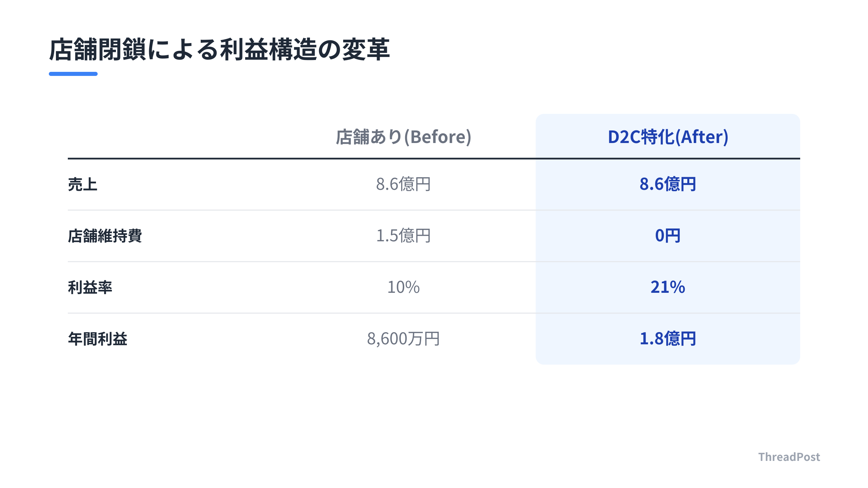The image size is (868, 488).
Task: Click the 利益率 row label
Action: pos(90,287)
